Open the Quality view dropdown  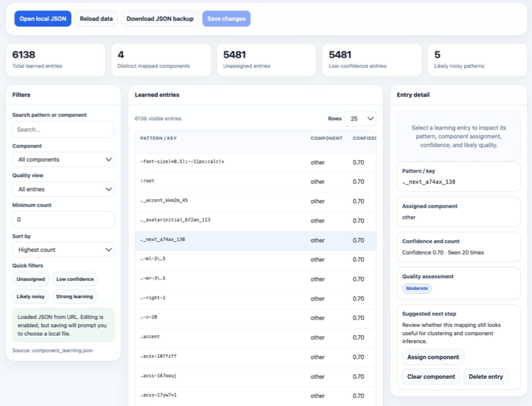[63, 189]
